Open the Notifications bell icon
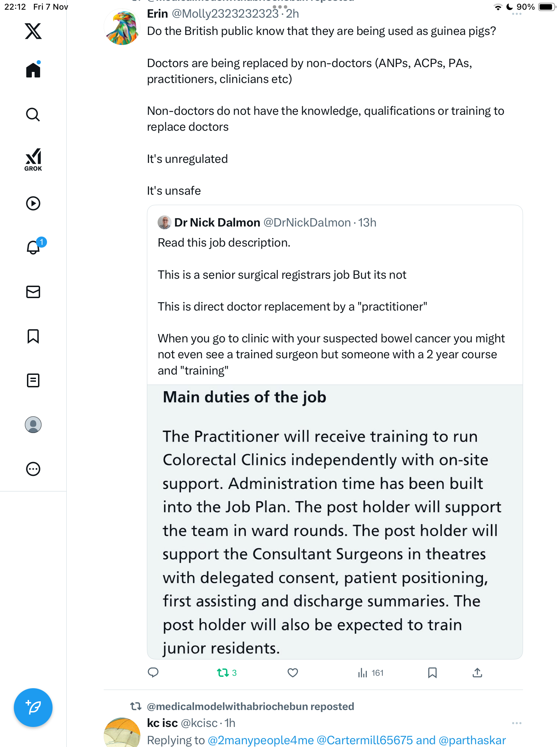The image size is (560, 747). coord(33,247)
